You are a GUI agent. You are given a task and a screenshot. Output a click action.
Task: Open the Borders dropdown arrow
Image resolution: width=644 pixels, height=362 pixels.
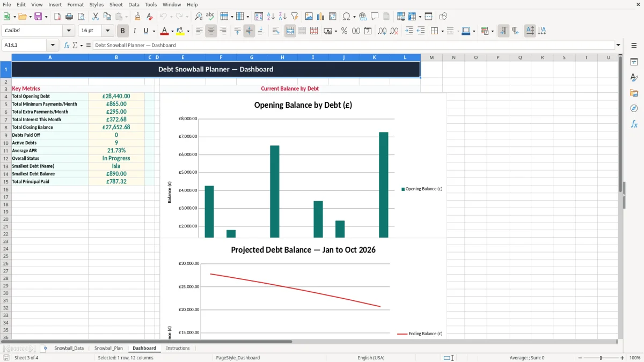(x=442, y=31)
